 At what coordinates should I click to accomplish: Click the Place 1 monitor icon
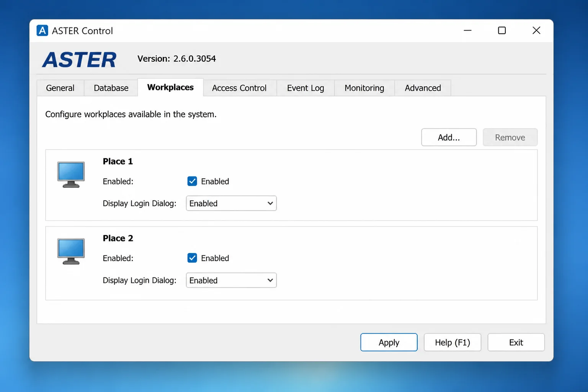[x=71, y=175]
